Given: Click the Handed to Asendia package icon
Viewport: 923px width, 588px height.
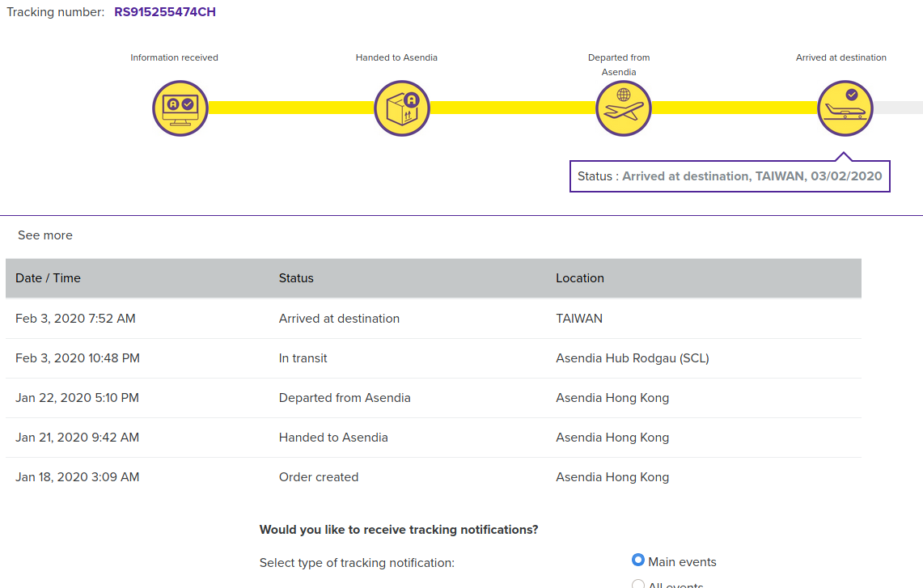Looking at the screenshot, I should point(402,108).
